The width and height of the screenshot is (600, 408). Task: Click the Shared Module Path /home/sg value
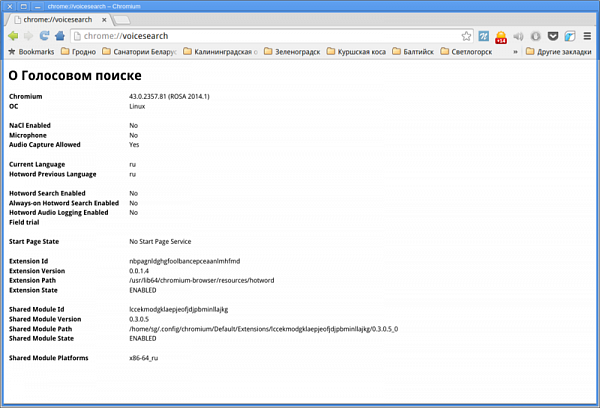(264, 329)
